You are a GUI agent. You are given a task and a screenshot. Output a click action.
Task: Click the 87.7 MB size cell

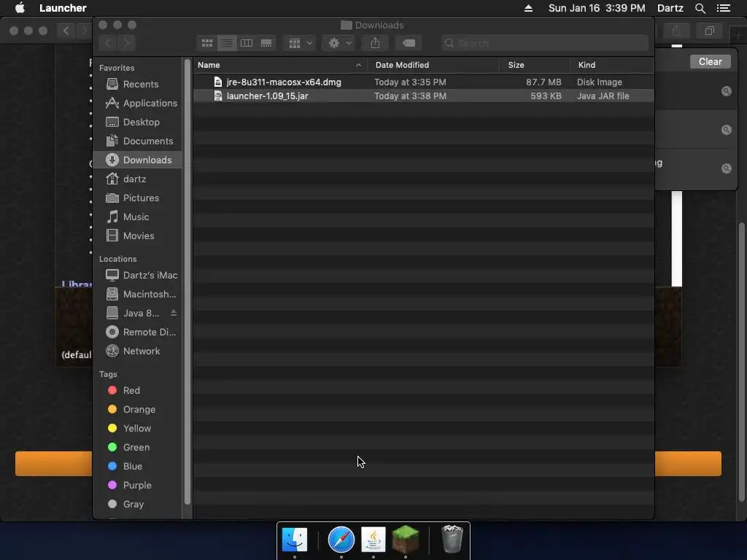(543, 82)
